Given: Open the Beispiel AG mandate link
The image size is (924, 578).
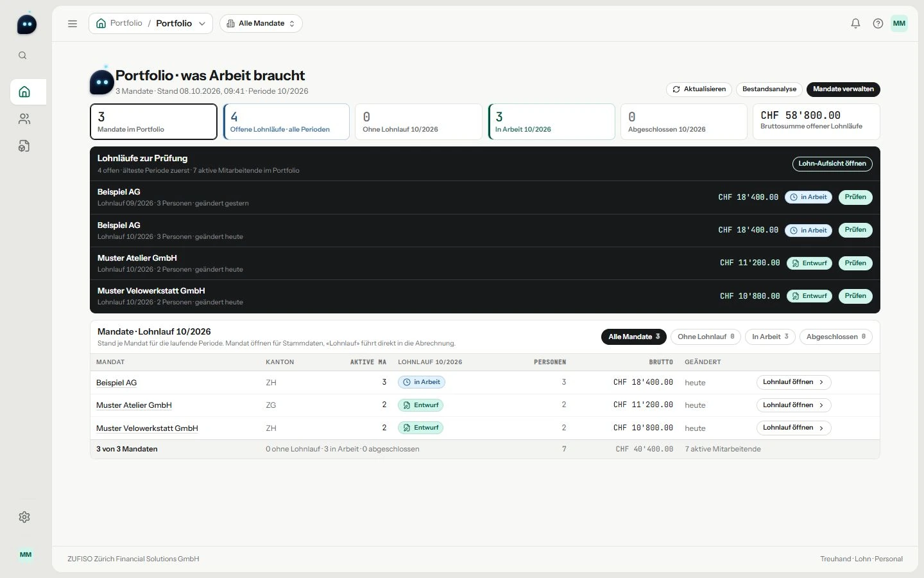Looking at the screenshot, I should tap(116, 383).
